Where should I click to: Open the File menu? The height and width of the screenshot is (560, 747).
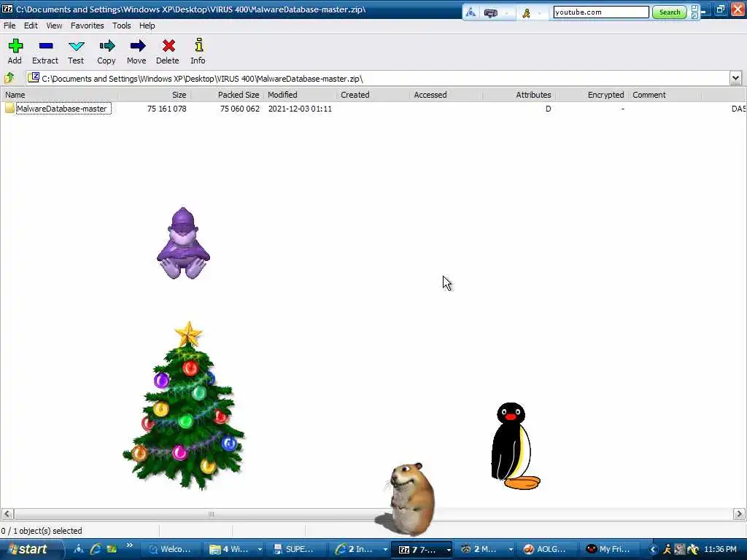click(x=9, y=26)
